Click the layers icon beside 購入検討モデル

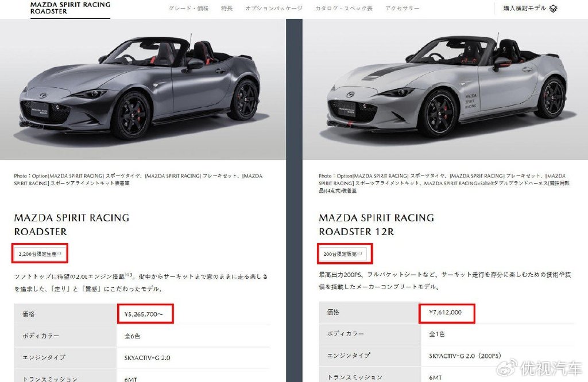553,8
